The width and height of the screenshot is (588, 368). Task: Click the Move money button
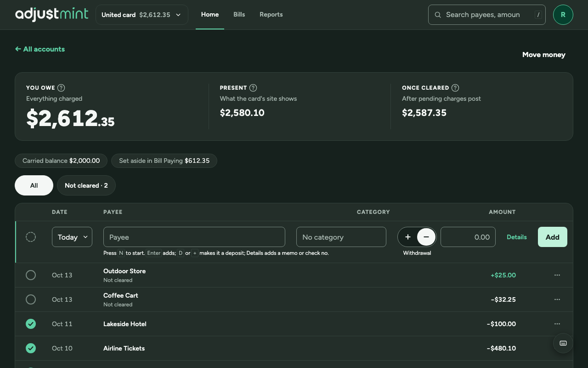pos(544,55)
